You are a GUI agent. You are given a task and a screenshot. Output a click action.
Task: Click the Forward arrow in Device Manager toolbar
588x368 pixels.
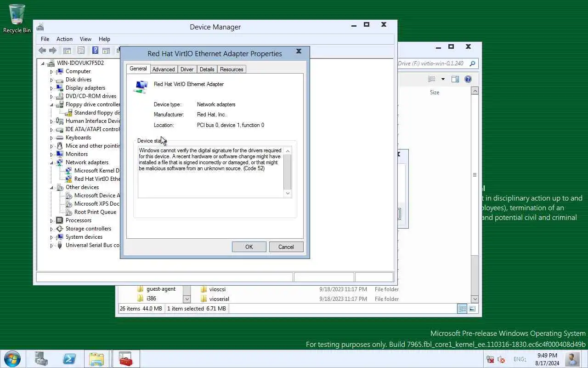(53, 51)
